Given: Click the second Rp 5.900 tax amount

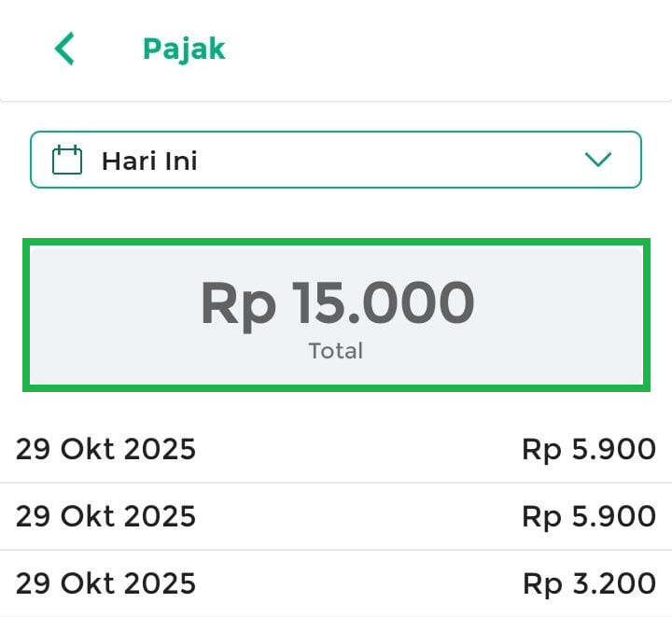Looking at the screenshot, I should click(588, 516).
